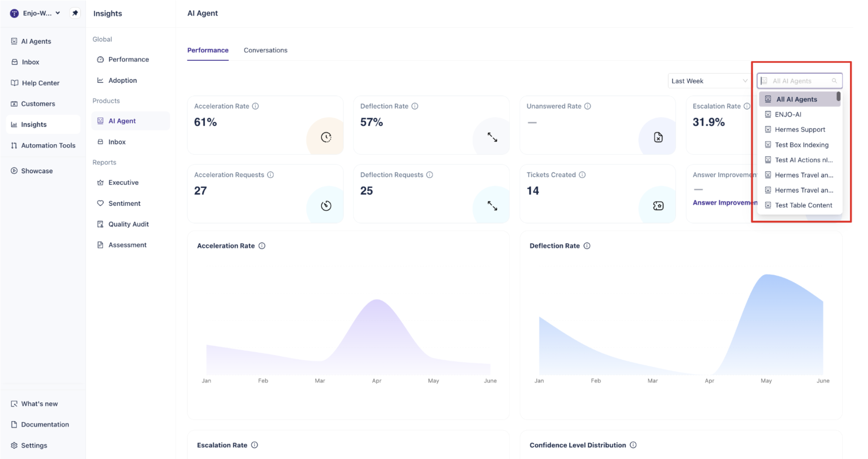
Task: Click the Answer Improvement link
Action: 725,203
